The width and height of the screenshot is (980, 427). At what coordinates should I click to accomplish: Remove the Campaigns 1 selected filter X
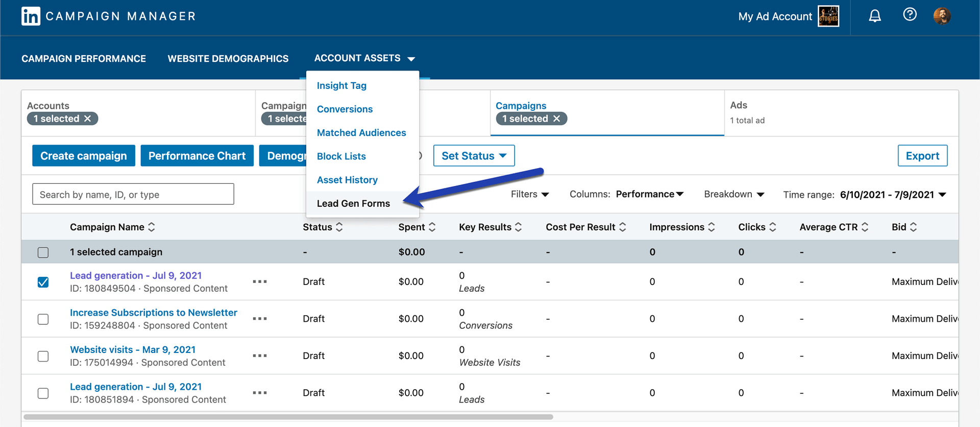pyautogui.click(x=557, y=118)
